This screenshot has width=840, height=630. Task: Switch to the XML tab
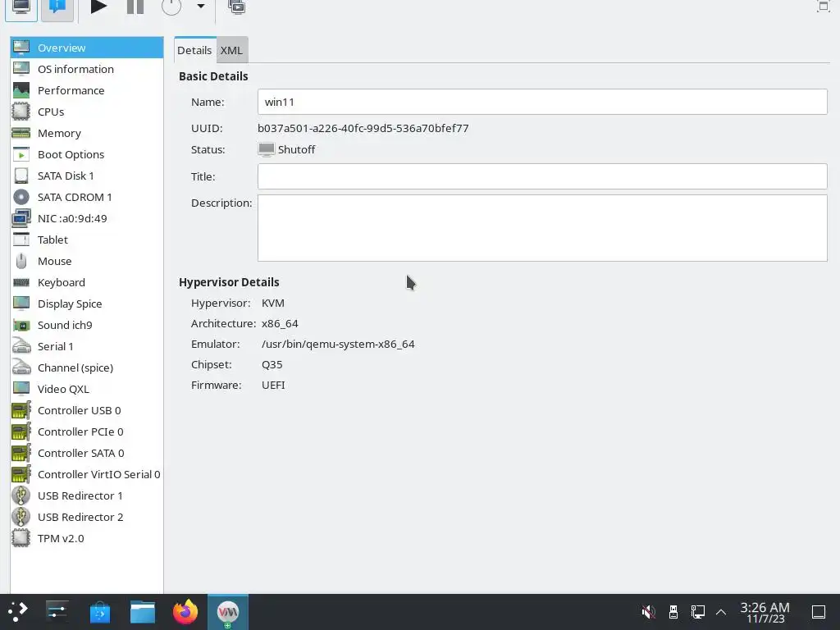[x=231, y=50]
